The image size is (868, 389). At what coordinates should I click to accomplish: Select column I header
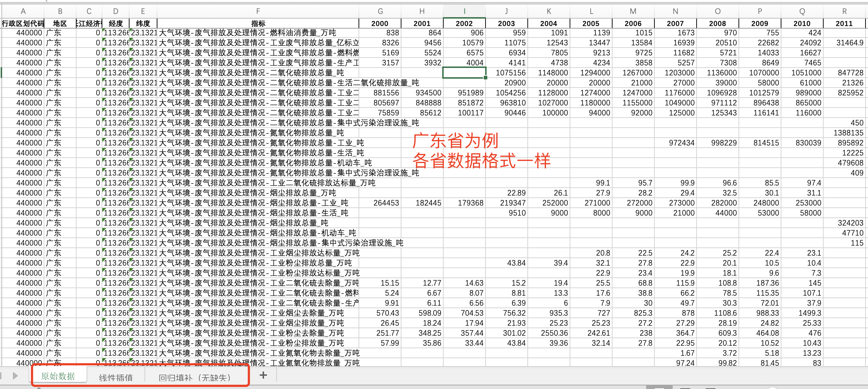click(464, 11)
